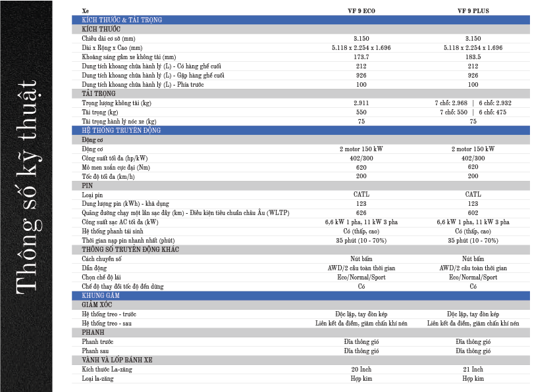555x392 pixels.
Task: Click the "Loại pin" row label
Action: click(91, 195)
